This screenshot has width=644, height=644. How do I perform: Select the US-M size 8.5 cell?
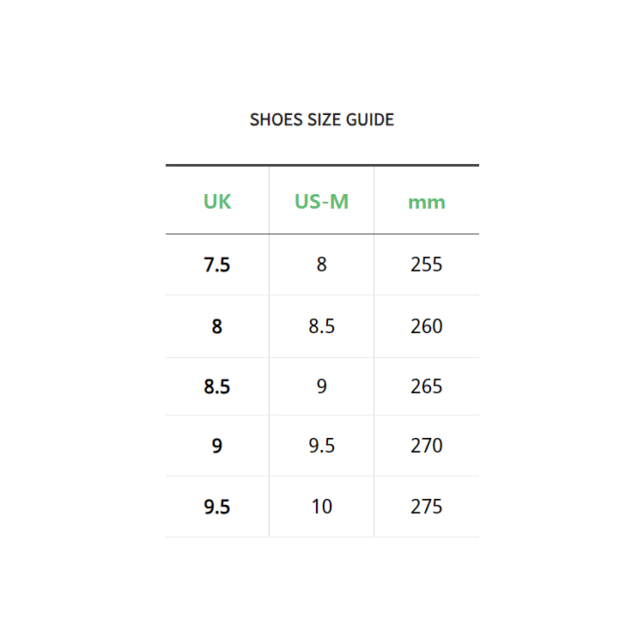coord(321,327)
